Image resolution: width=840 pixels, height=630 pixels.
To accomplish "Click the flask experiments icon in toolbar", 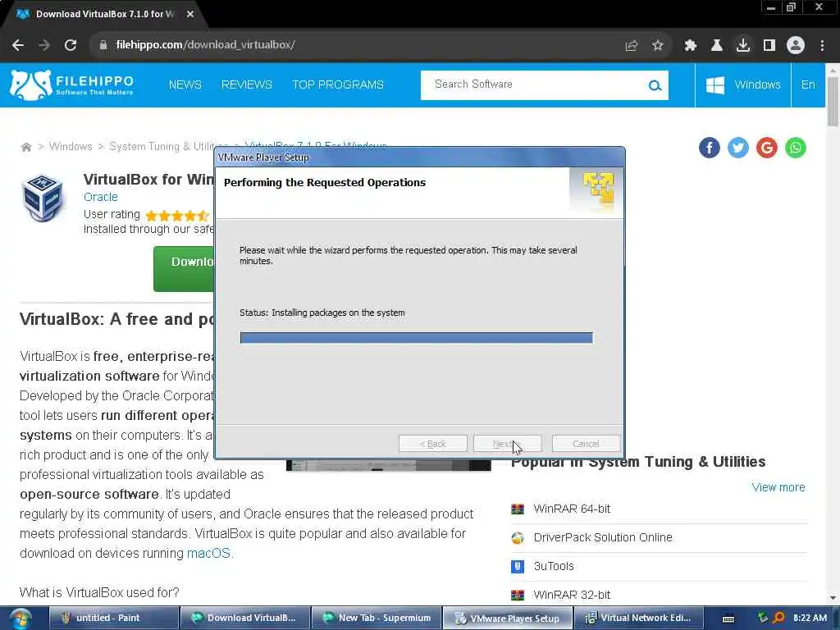I will (717, 46).
